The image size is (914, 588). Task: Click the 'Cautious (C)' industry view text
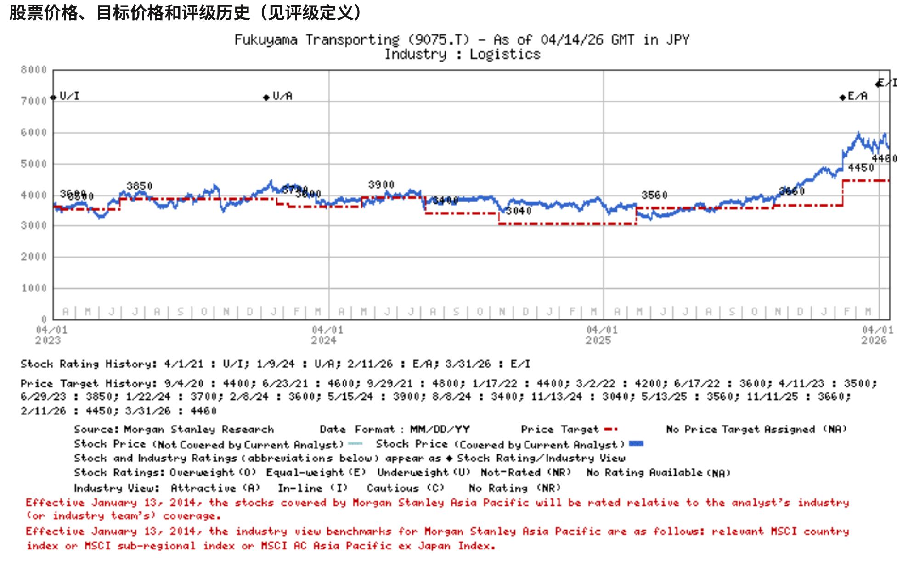coord(406,488)
